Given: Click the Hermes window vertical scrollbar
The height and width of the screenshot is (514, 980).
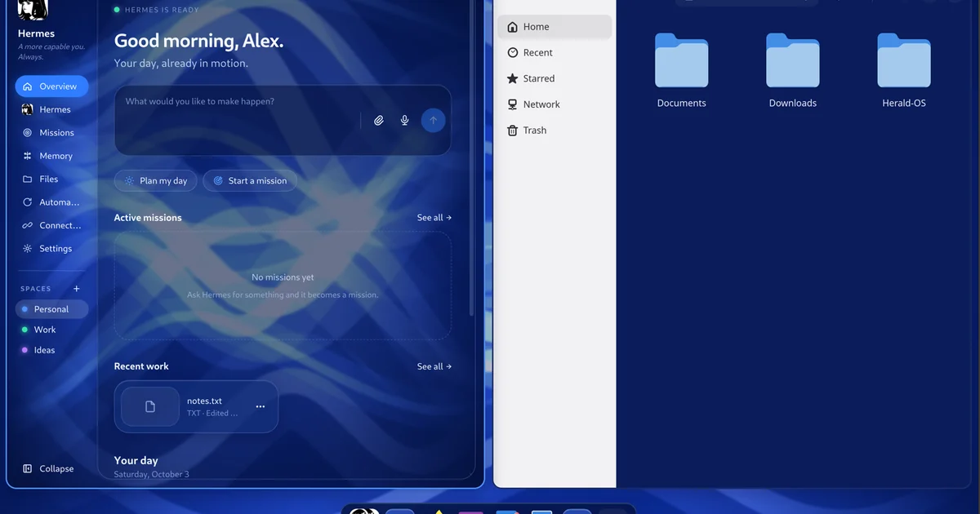Looking at the screenshot, I should 471,159.
